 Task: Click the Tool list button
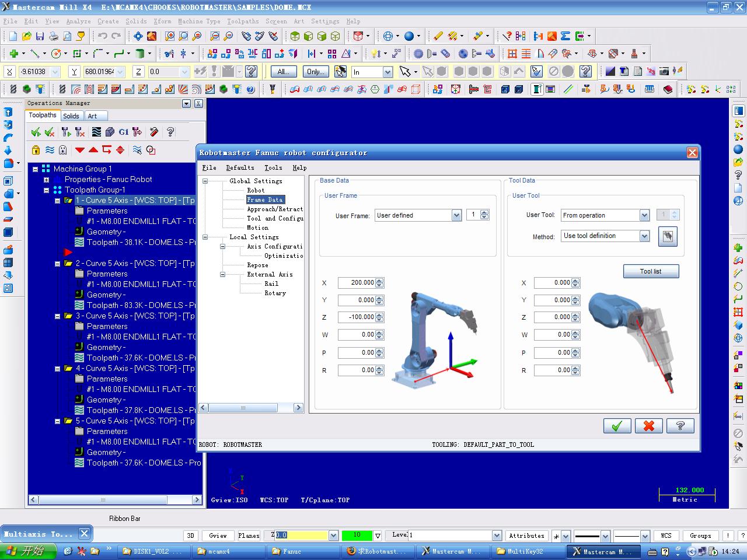[x=651, y=271]
